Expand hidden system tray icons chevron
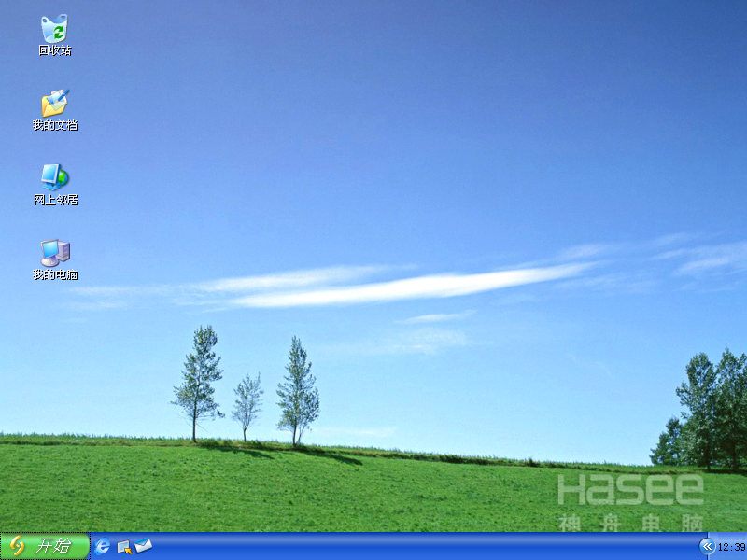 tap(707, 546)
